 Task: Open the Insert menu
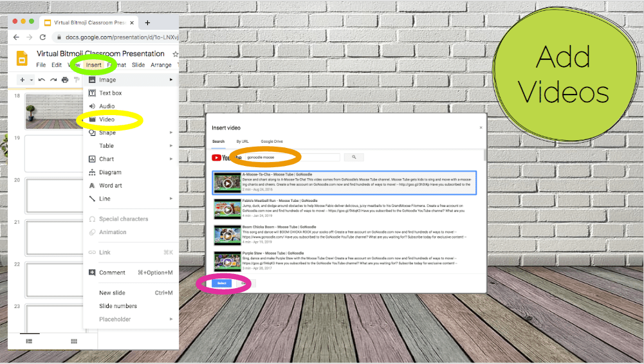(x=94, y=65)
